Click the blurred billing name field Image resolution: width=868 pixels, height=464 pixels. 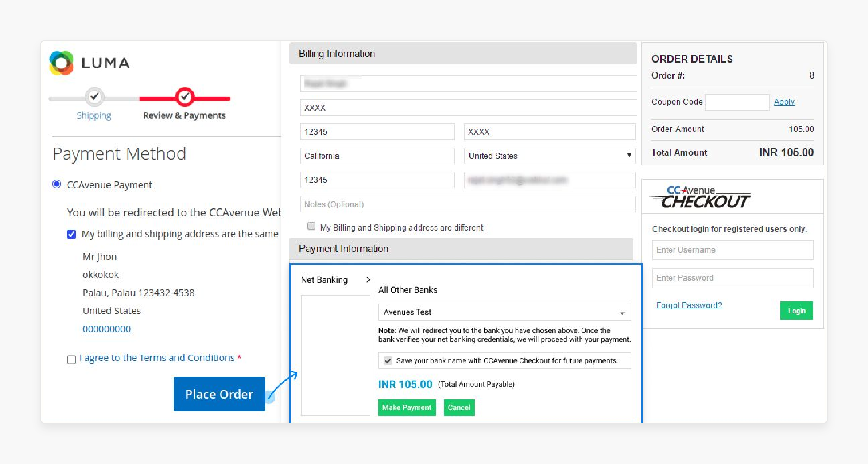[x=469, y=84]
